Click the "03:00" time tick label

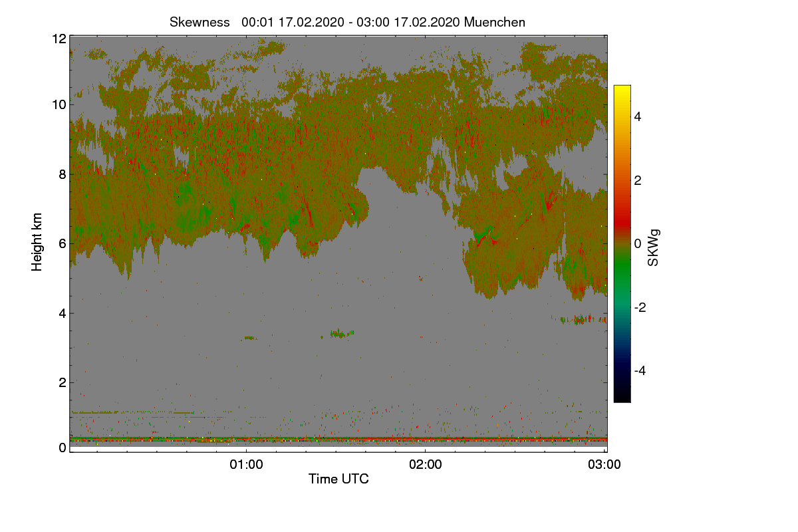604,465
